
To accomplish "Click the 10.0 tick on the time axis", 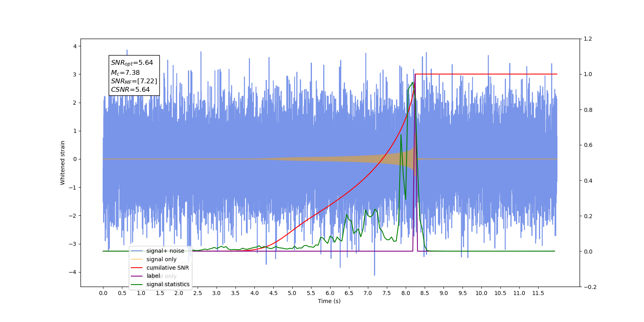I will [481, 293].
